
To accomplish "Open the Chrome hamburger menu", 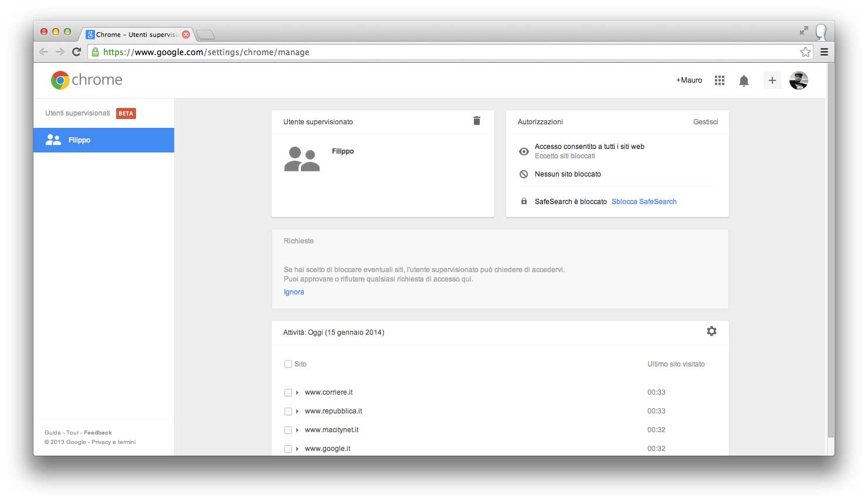I will pos(824,52).
